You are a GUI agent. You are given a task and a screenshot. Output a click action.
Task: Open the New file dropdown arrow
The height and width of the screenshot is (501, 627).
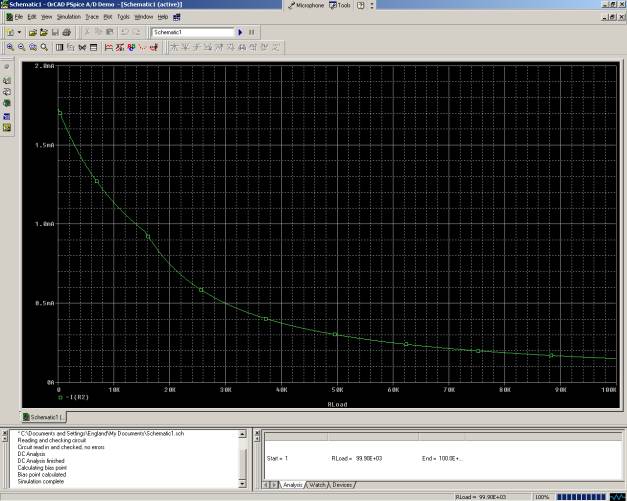[20, 32]
